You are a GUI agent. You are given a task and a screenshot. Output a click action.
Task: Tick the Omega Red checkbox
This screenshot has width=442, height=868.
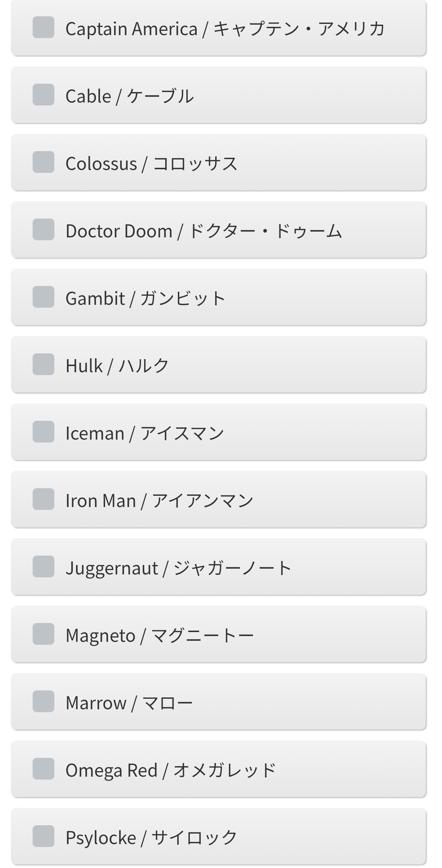pos(43,769)
